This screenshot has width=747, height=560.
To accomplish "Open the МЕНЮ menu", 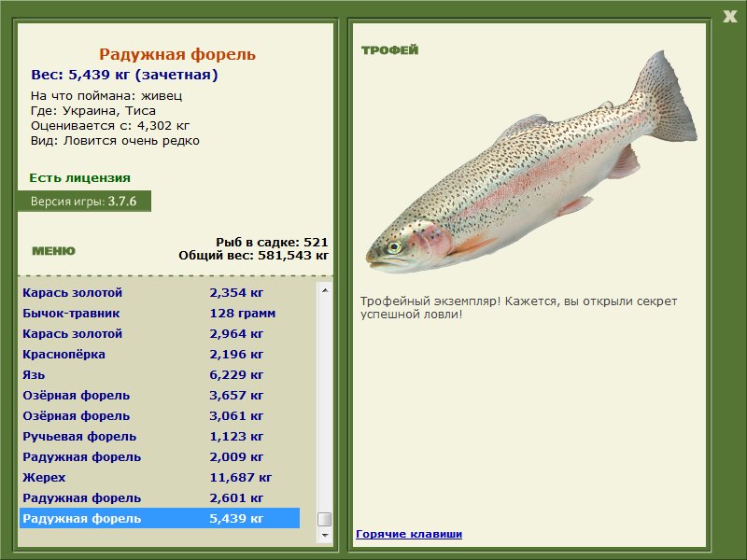I will [x=53, y=251].
